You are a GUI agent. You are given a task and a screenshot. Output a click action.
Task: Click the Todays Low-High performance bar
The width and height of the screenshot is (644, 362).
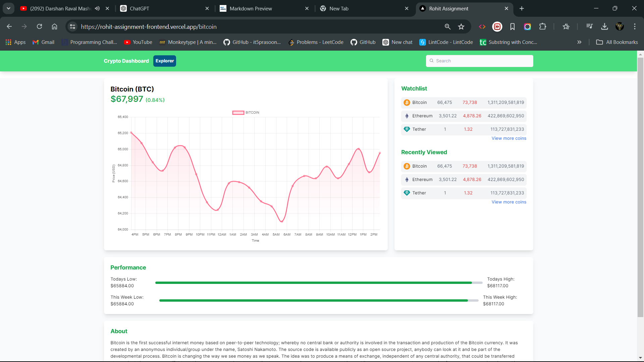(x=319, y=283)
